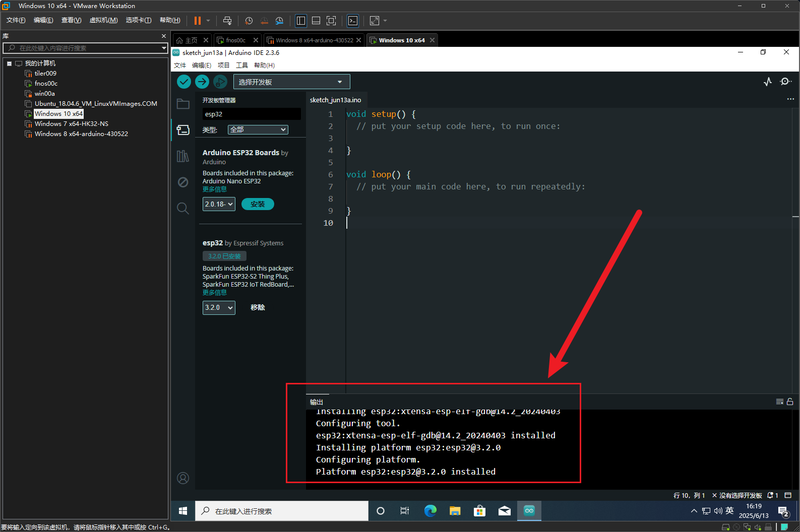Viewport: 800px width, 532px height.
Task: Open the 类型 全部 filter dropdown
Action: coord(258,129)
